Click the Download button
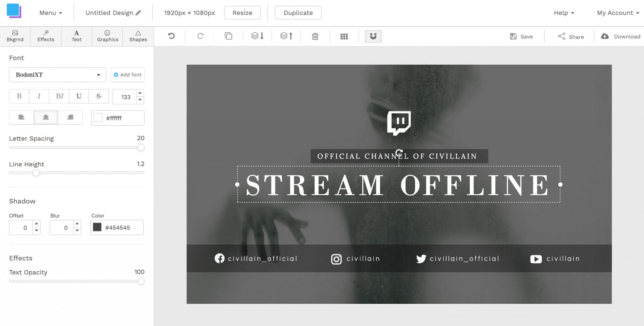 pyautogui.click(x=620, y=36)
